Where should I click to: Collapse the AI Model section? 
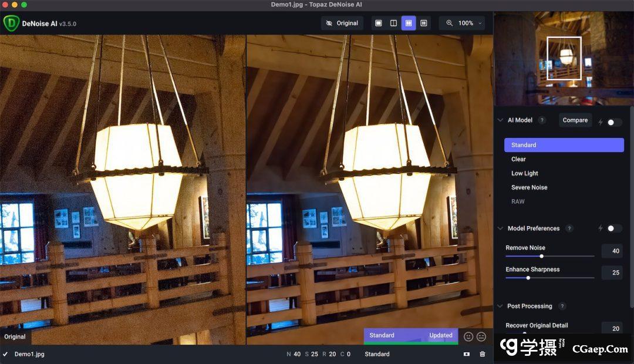pyautogui.click(x=500, y=120)
